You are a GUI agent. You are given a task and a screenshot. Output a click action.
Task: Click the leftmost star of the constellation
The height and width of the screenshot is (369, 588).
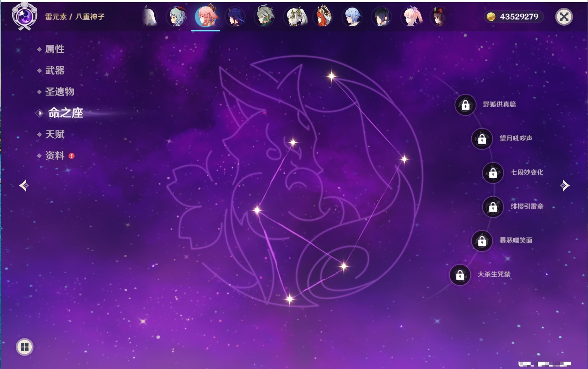(257, 210)
